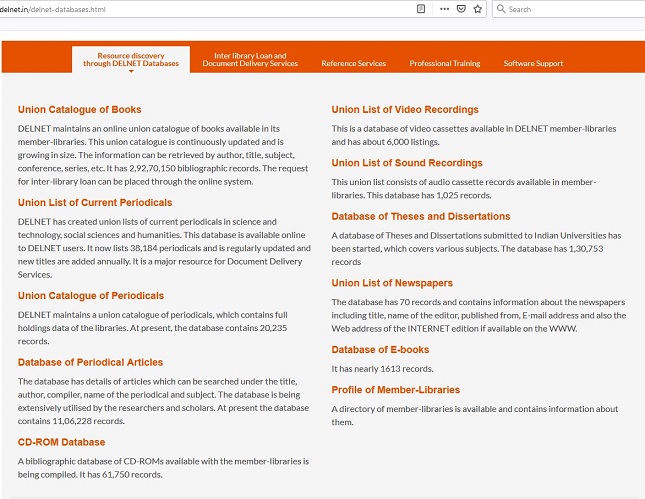
Task: Click text '2,92,70,150 bibliographic records'
Action: pos(195,168)
